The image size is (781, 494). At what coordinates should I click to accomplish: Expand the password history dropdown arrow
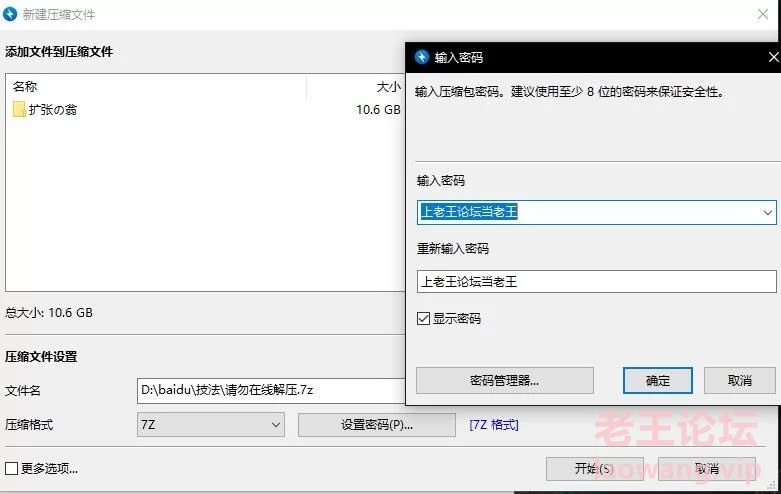(768, 213)
